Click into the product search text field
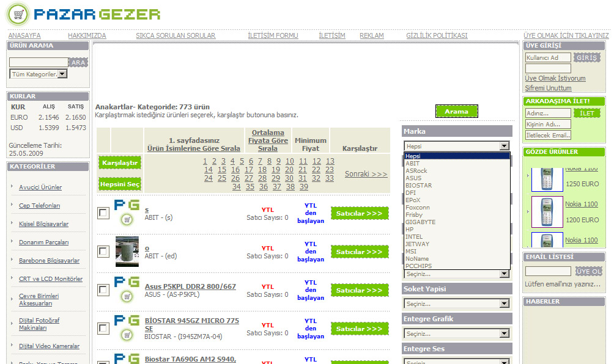The image size is (614, 364). pos(39,62)
